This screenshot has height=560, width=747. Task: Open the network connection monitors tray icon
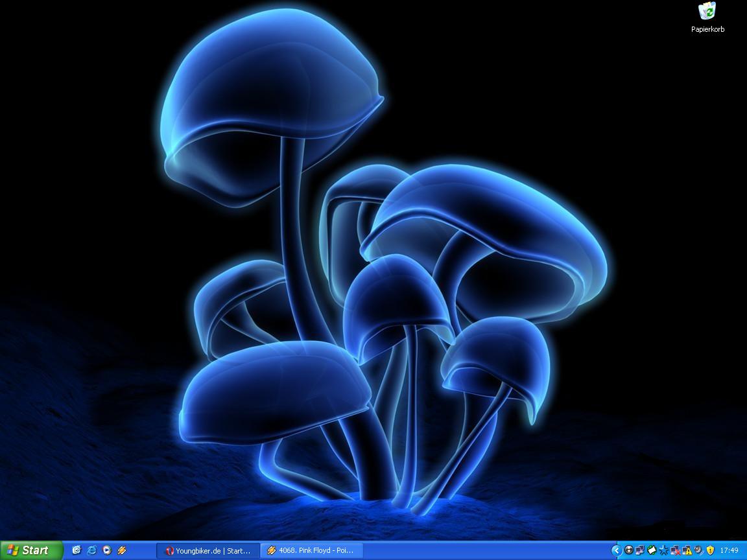point(640,550)
